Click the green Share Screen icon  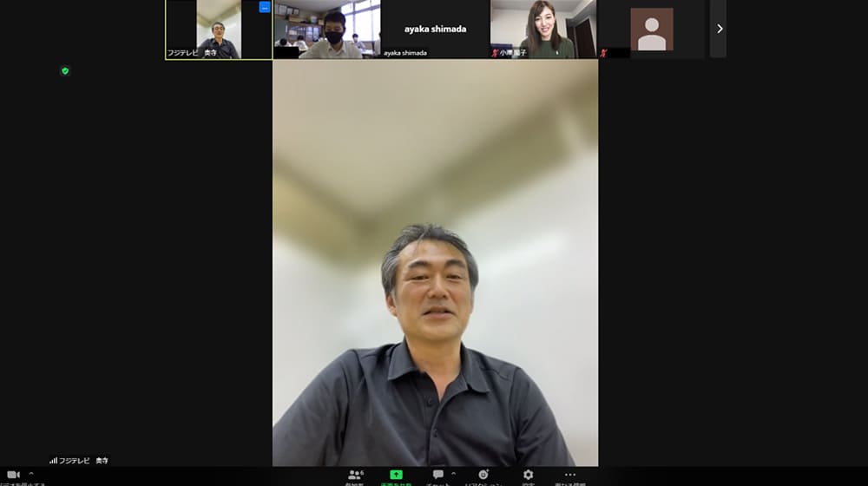396,476
